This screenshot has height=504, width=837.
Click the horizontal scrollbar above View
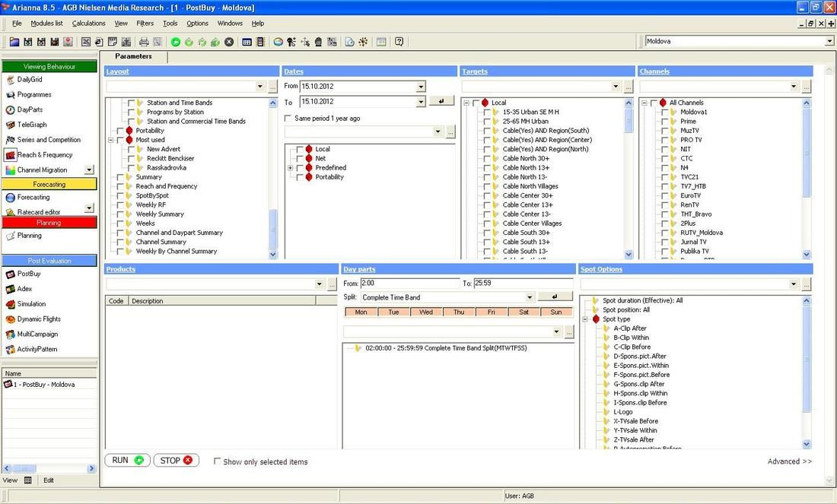click(x=49, y=468)
